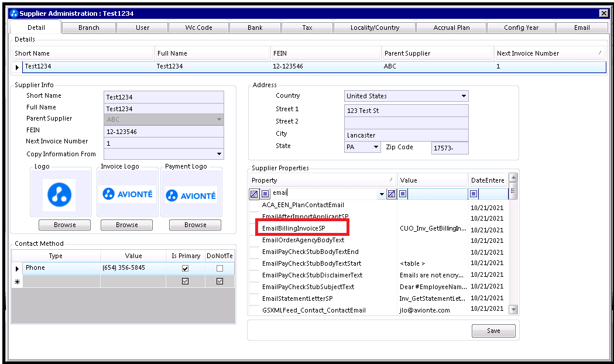This screenshot has height=364, width=614.
Task: Click the FEIN input field in Supplier Info
Action: pyautogui.click(x=164, y=132)
